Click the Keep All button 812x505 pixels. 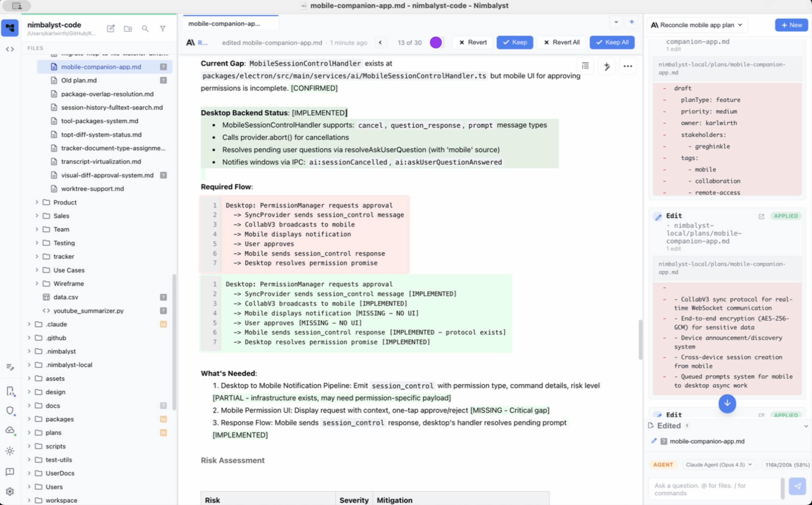click(x=612, y=42)
